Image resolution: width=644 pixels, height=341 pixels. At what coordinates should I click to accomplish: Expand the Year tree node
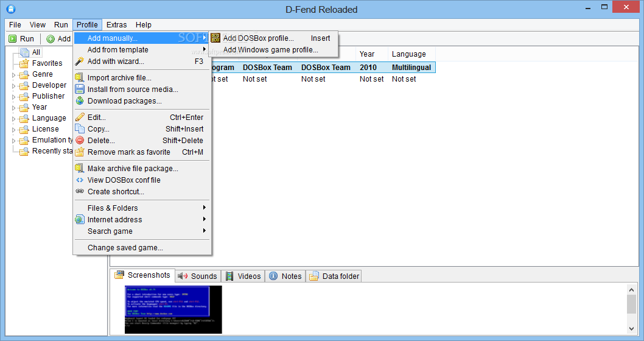coord(13,108)
